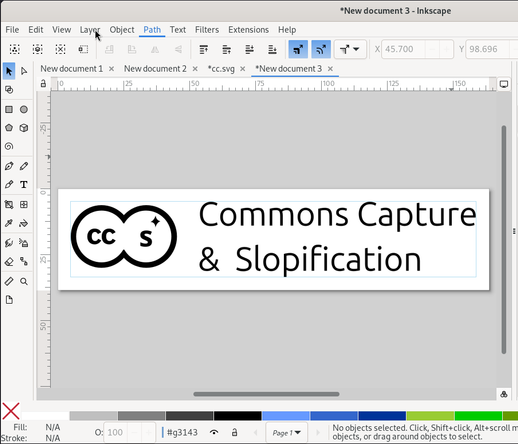
Task: Select the Measure tool
Action: point(9,281)
